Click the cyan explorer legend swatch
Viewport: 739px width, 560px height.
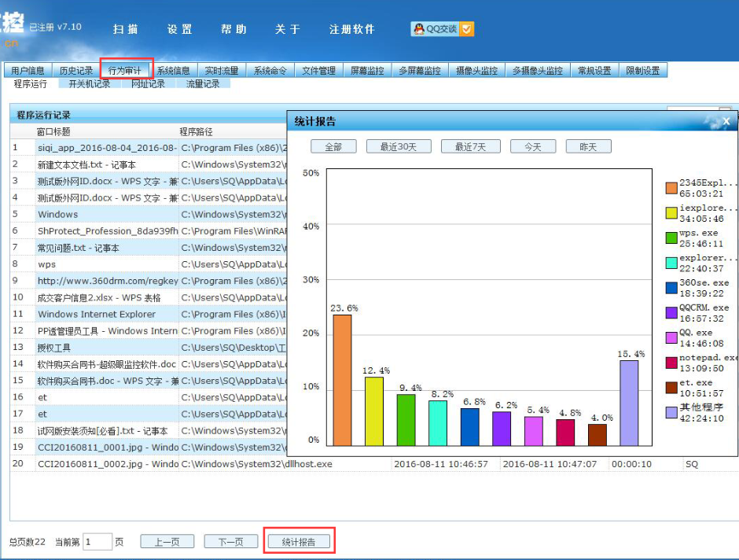(671, 263)
